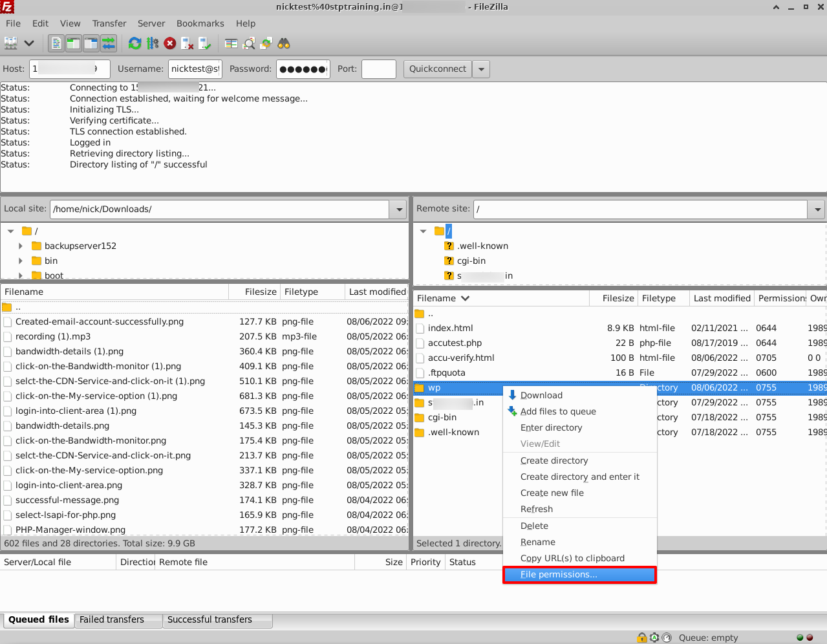Click the data type gear icon

654,638
